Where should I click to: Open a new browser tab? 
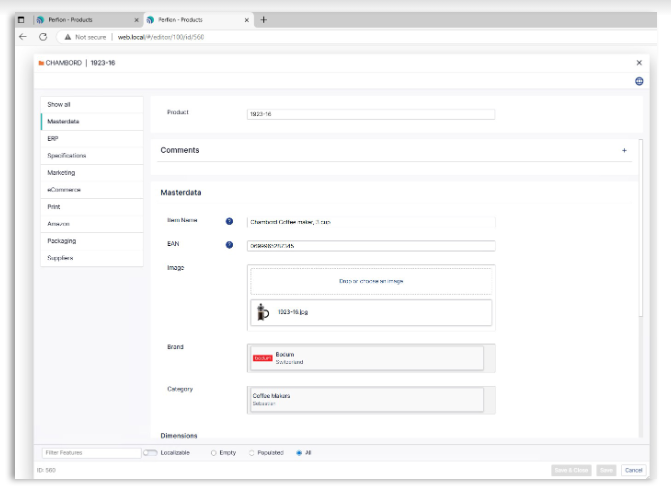coord(264,20)
